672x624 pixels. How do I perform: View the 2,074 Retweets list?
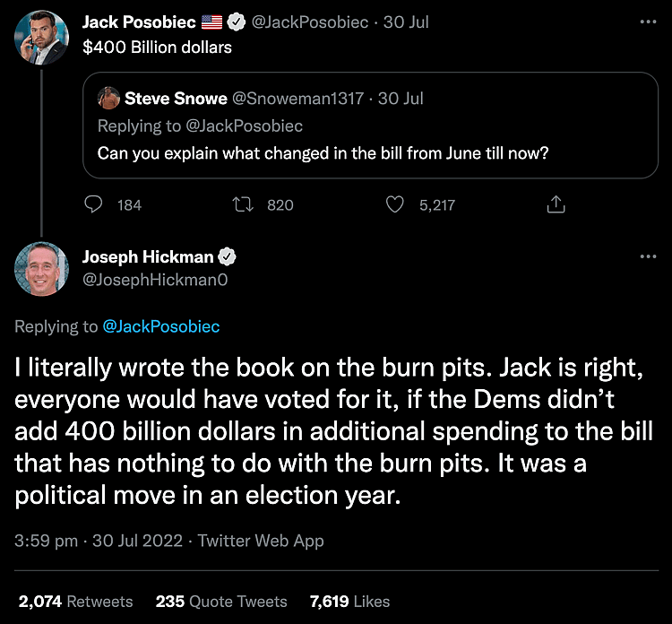pos(75,601)
